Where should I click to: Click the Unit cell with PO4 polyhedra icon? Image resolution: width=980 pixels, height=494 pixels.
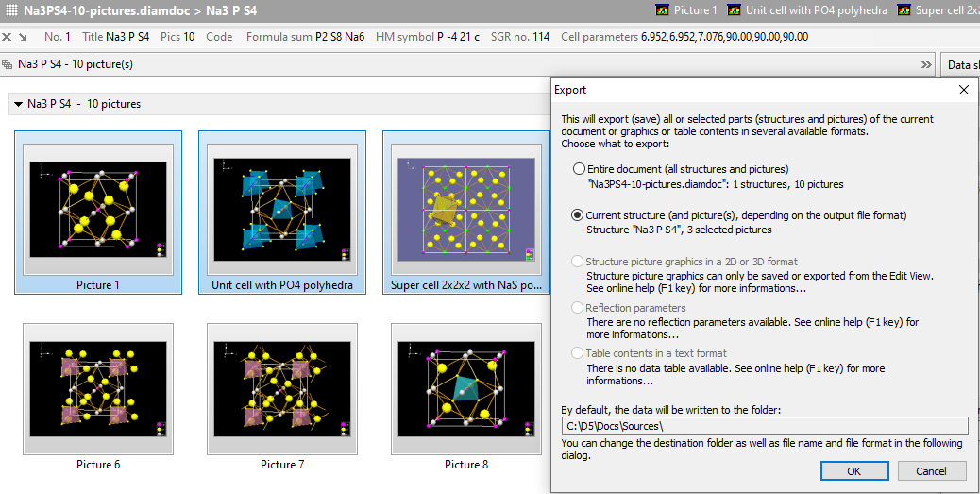pyautogui.click(x=735, y=10)
